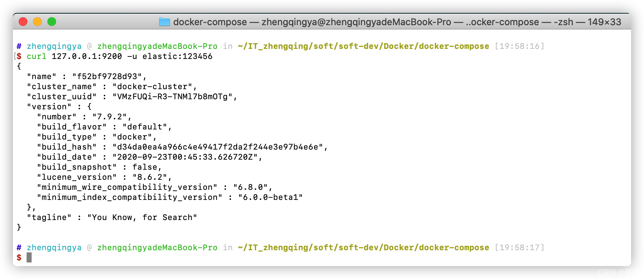Click the last prompt's docker-compose path
This screenshot has height=279, width=644.
pos(363,248)
